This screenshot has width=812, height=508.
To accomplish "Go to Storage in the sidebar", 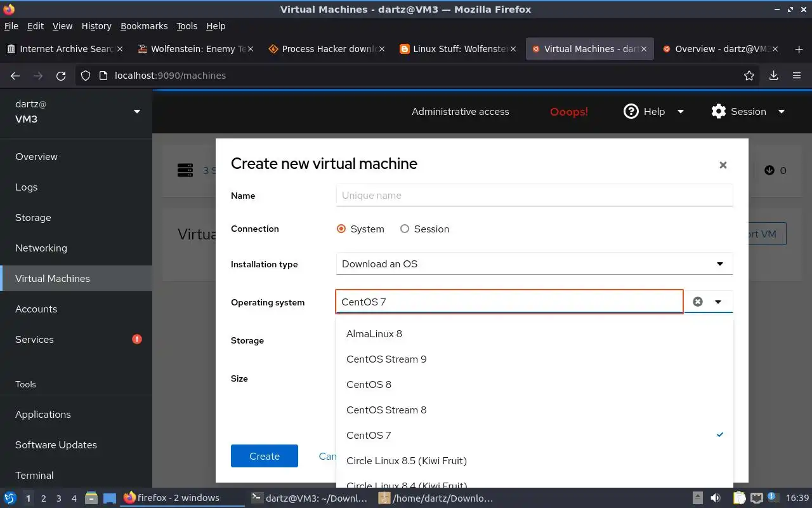I will [76, 218].
